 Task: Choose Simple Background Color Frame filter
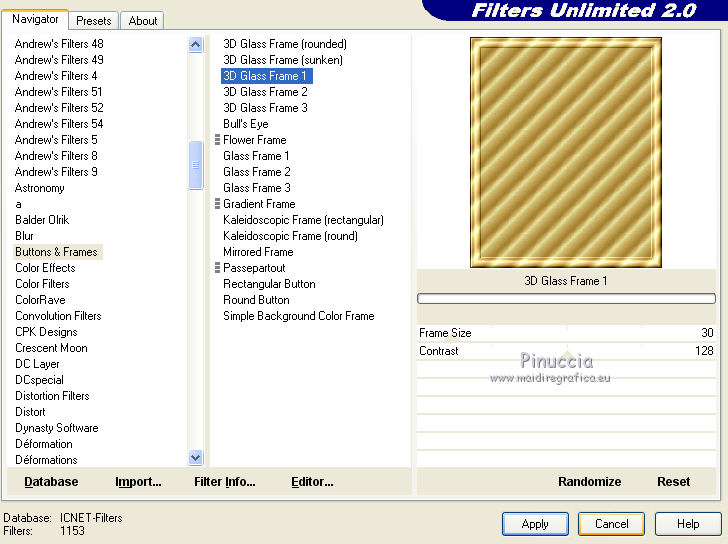tap(299, 316)
